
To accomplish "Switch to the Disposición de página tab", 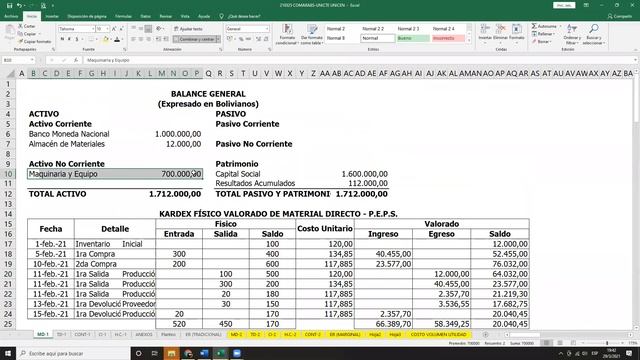I will click(87, 16).
